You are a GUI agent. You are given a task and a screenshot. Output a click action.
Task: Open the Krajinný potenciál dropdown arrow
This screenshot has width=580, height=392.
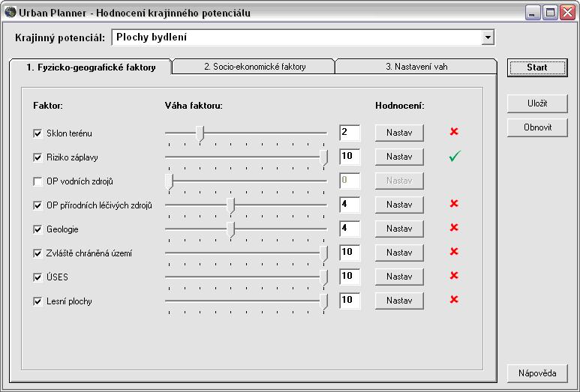coord(488,37)
